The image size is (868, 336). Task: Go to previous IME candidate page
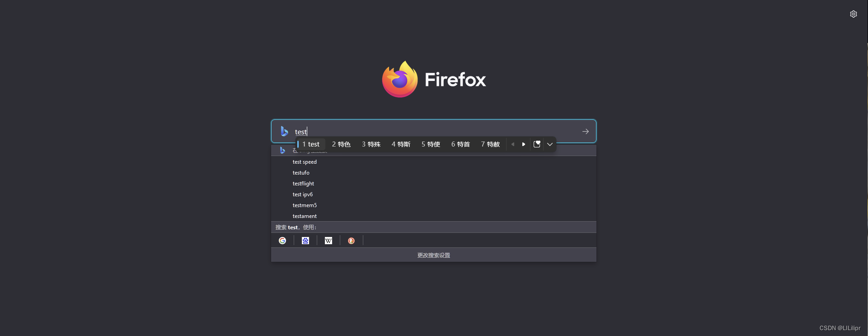[513, 144]
